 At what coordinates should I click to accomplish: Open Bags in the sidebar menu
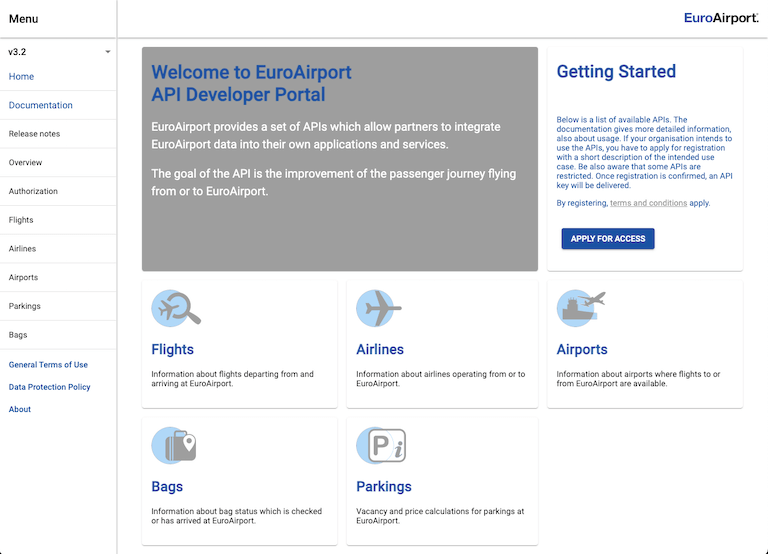(18, 335)
